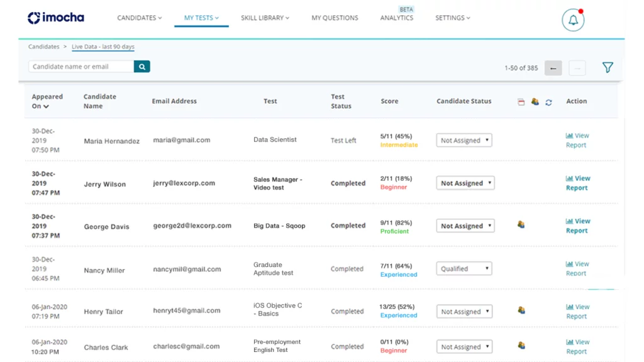Click the search magnifier button
This screenshot has width=644, height=362.
tap(142, 67)
